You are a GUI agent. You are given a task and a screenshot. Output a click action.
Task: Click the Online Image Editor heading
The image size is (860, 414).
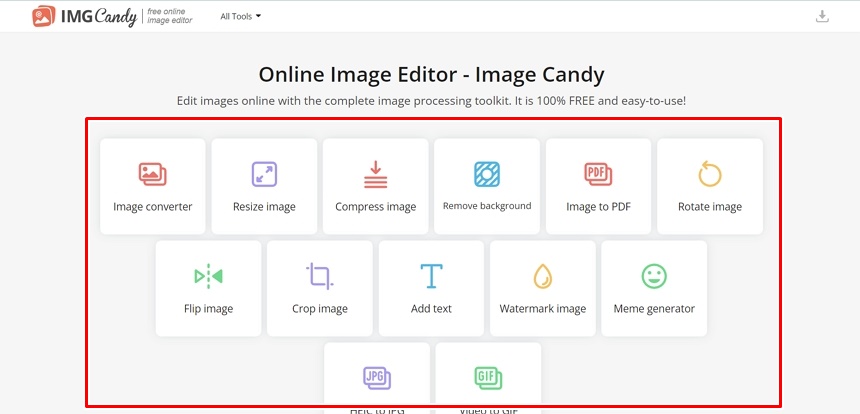pos(431,75)
